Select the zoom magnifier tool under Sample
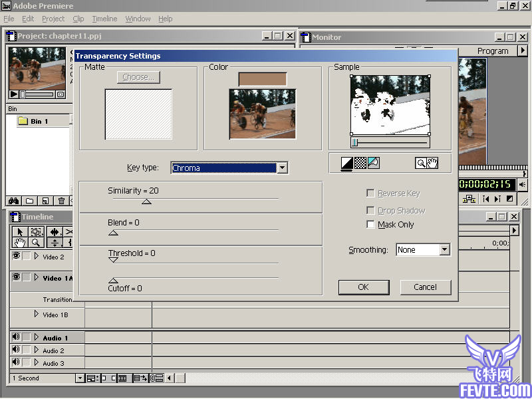The image size is (532, 399). pos(421,162)
